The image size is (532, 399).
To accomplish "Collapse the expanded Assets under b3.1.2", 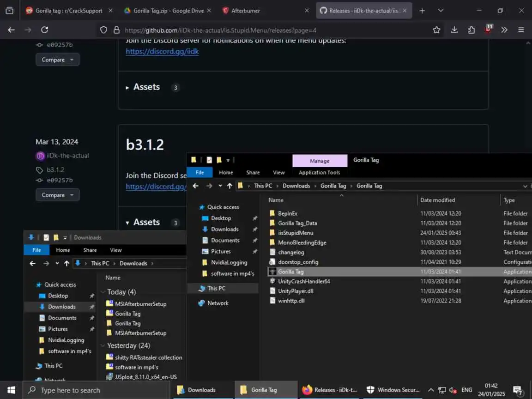I will click(143, 222).
